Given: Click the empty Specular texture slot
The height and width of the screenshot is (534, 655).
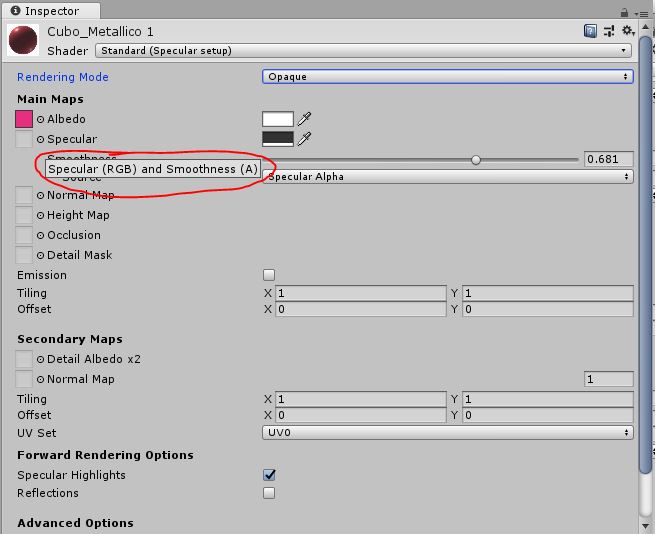Looking at the screenshot, I should click(x=24, y=139).
